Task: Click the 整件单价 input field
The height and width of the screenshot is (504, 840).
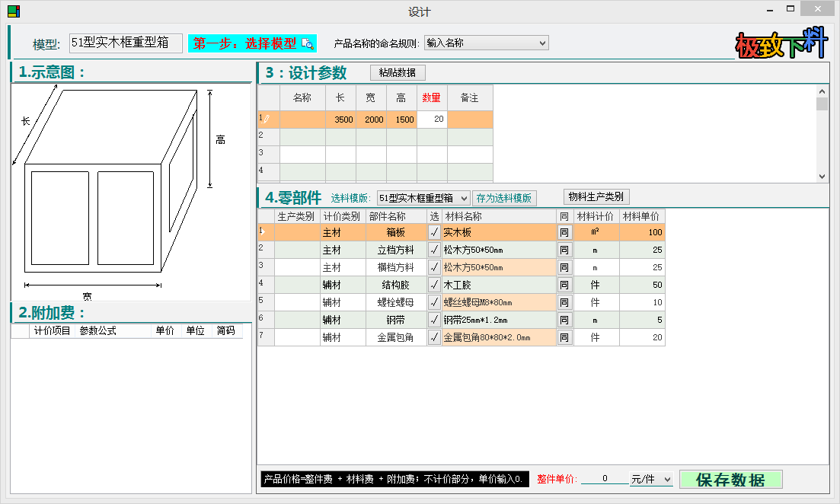Action: (604, 480)
